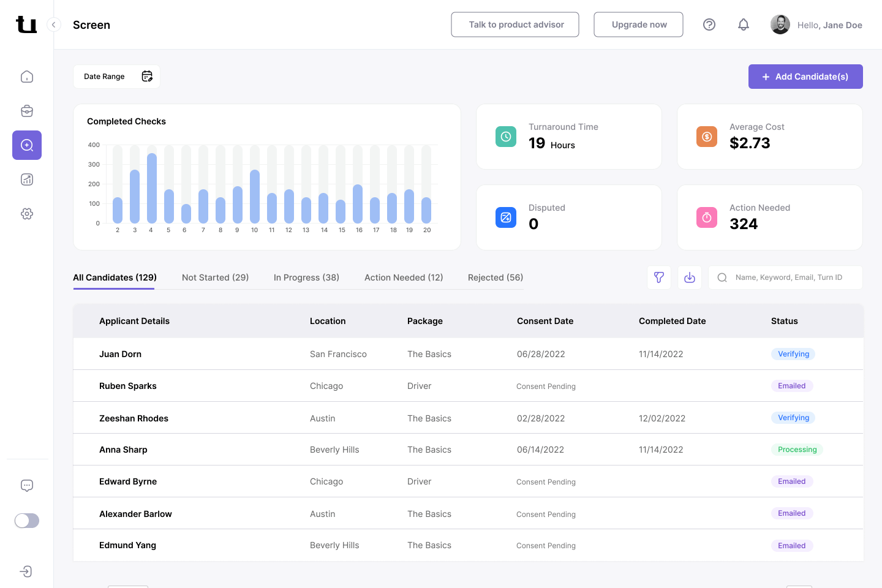Open the Home icon in sidebar
Viewport: 882px width, 588px height.
tap(27, 77)
